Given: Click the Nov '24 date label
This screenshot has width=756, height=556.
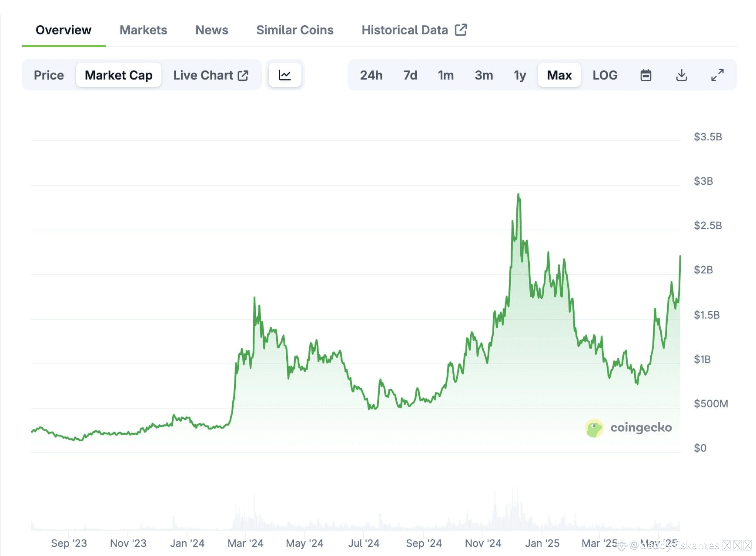Looking at the screenshot, I should [483, 543].
